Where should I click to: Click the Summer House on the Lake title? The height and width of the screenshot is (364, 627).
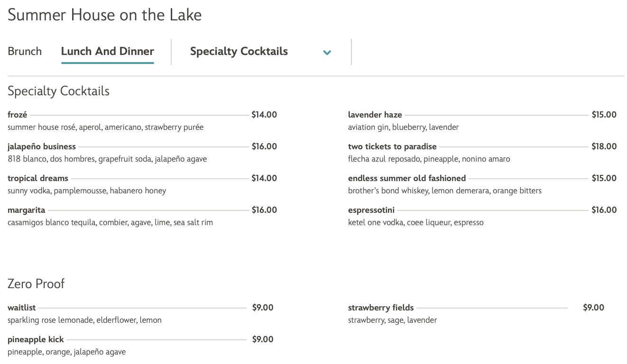coord(104,15)
